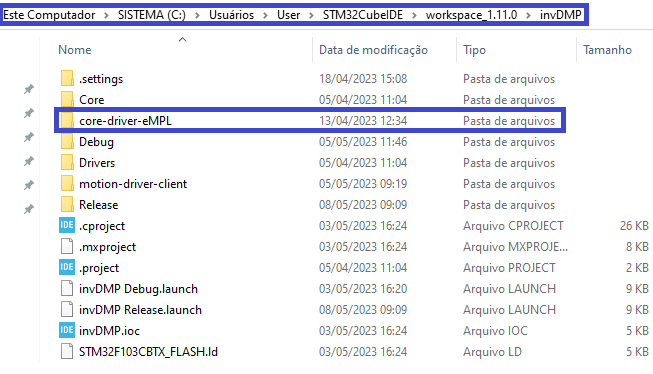Click the motion-driver-client folder icon

[67, 183]
